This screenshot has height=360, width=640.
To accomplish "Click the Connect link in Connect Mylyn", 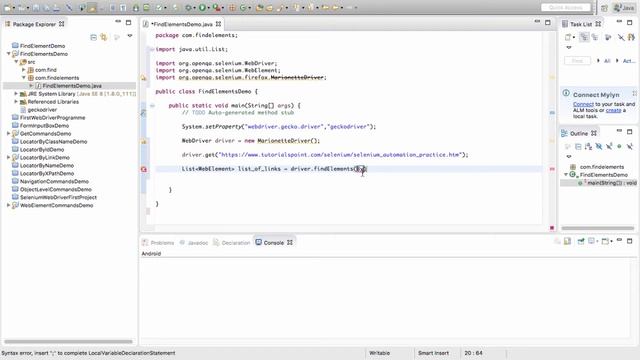I will click(x=583, y=104).
